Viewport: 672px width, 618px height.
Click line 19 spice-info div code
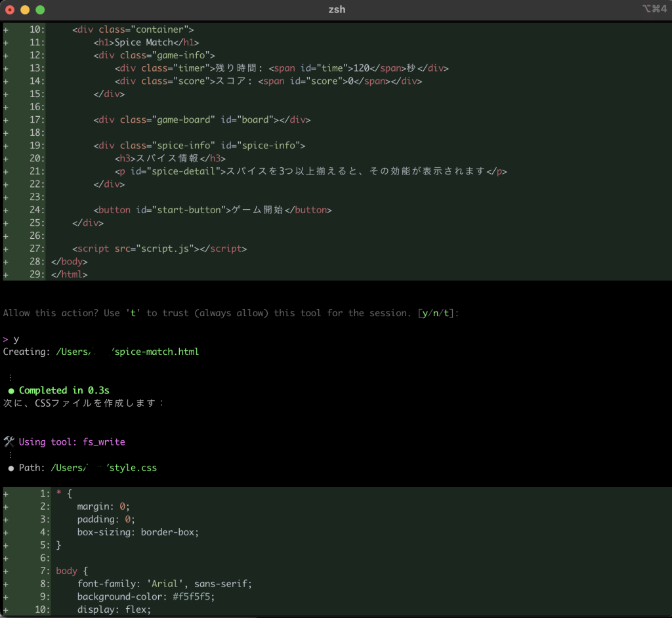pyautogui.click(x=199, y=145)
